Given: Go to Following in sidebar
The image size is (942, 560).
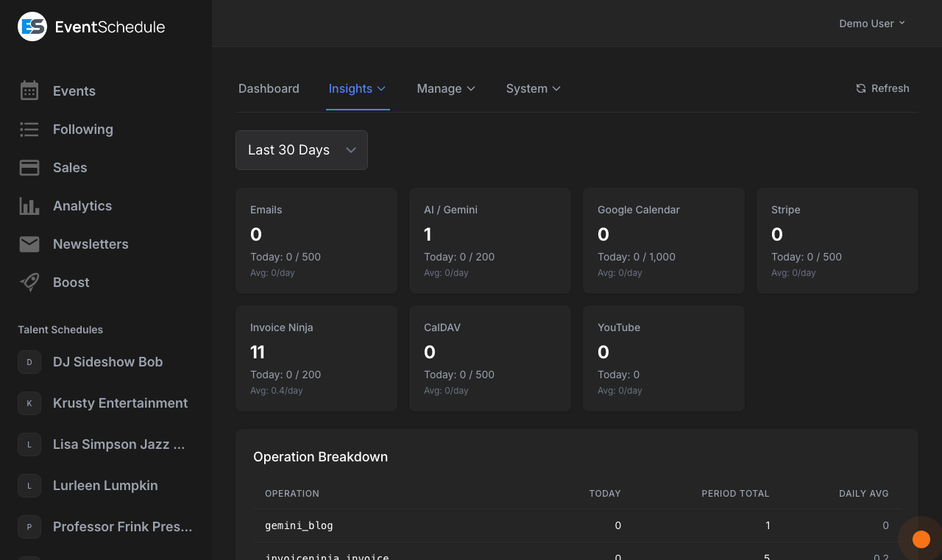Looking at the screenshot, I should coord(83,130).
